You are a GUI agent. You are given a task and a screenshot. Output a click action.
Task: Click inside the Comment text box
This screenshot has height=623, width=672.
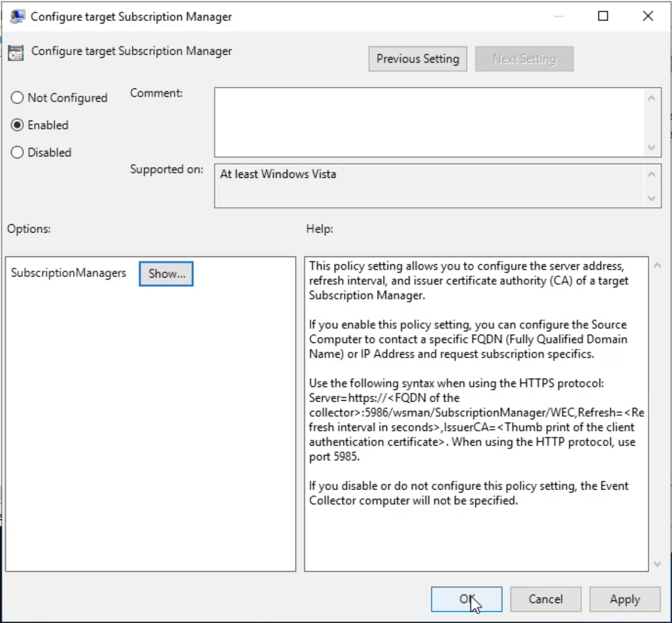click(x=429, y=122)
